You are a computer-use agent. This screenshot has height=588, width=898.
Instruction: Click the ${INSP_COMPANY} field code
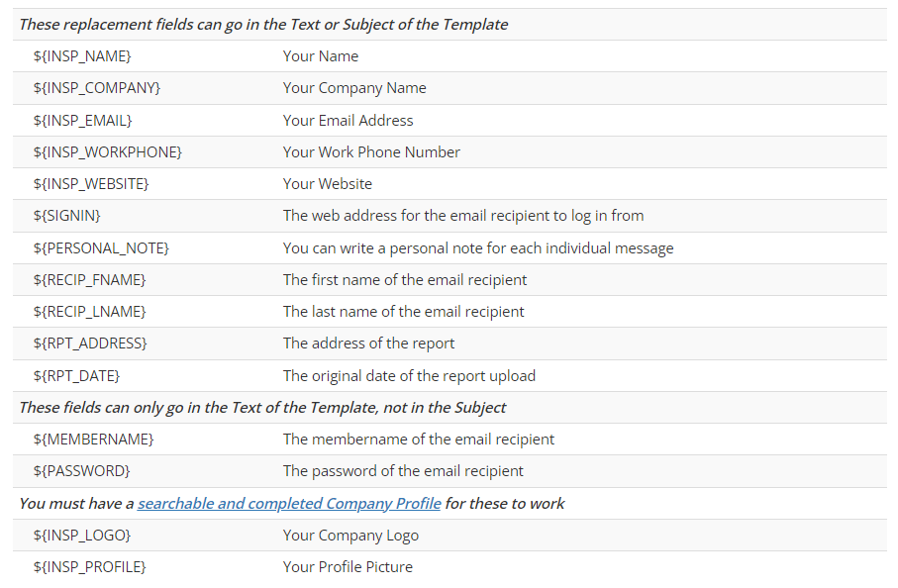(97, 87)
